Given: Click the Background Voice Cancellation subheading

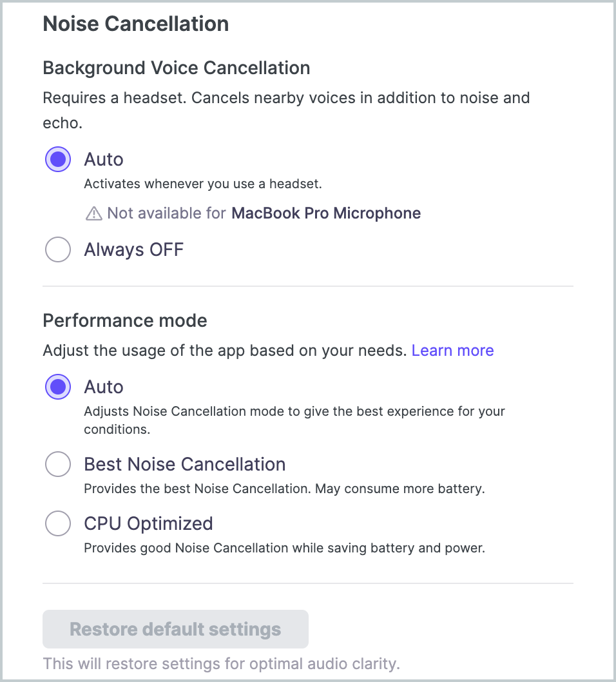Looking at the screenshot, I should 177,68.
